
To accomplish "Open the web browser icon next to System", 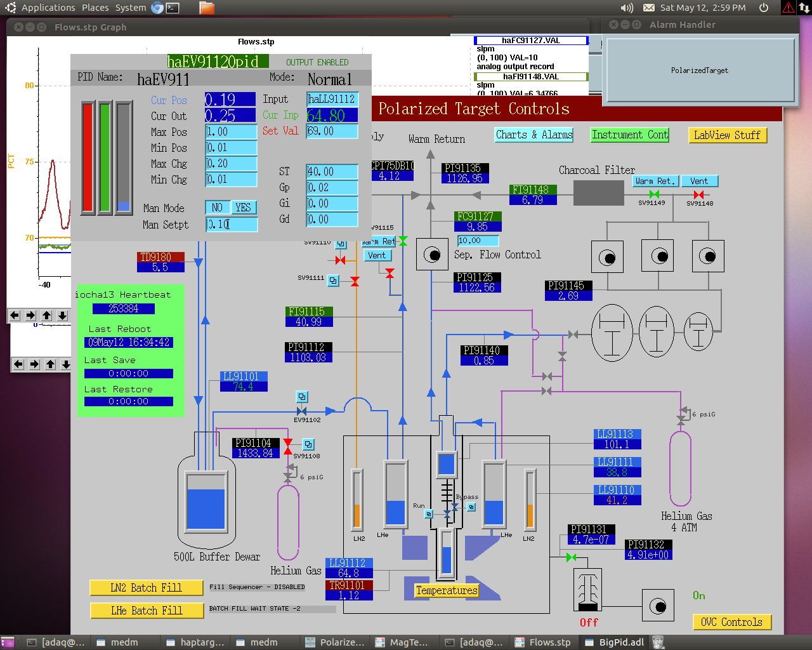I will click(x=157, y=8).
